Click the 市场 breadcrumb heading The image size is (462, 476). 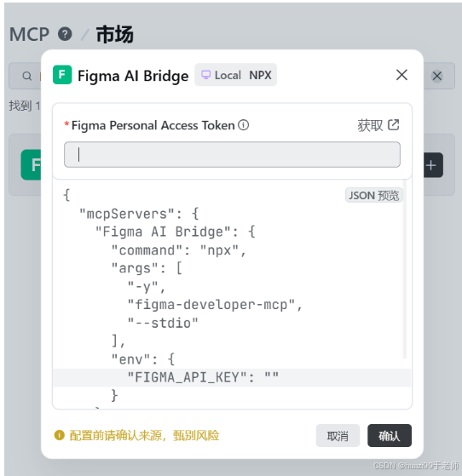click(x=114, y=34)
